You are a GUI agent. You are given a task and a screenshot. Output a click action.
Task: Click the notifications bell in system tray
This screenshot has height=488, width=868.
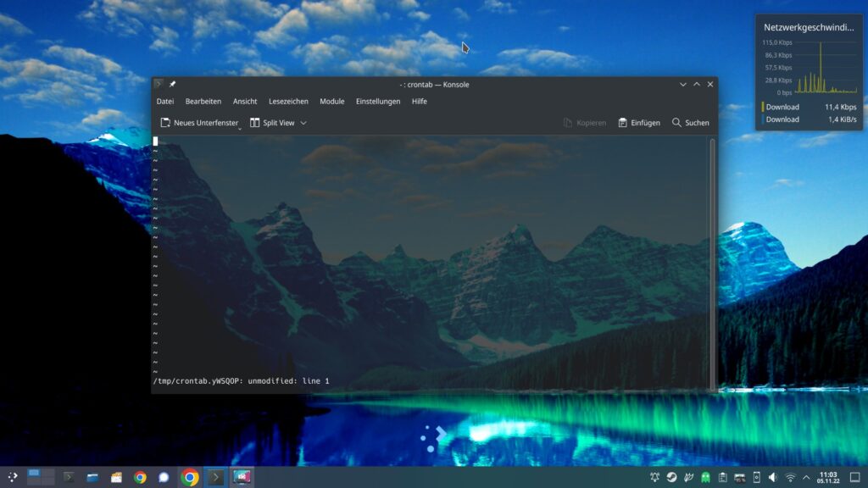coord(655,478)
